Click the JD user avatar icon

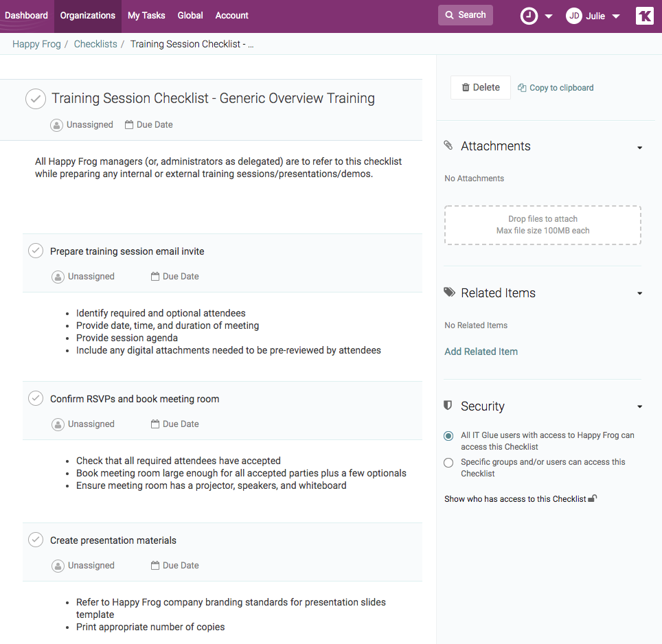tap(574, 16)
